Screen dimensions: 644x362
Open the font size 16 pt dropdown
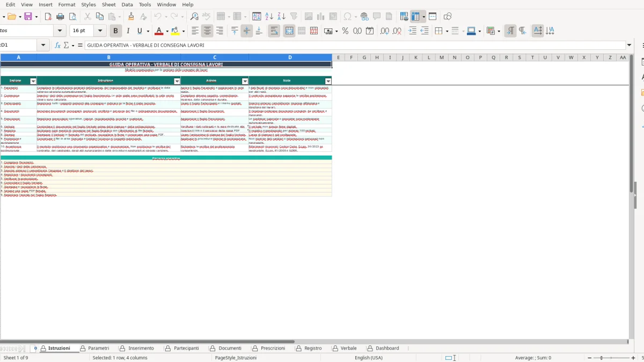tap(100, 31)
